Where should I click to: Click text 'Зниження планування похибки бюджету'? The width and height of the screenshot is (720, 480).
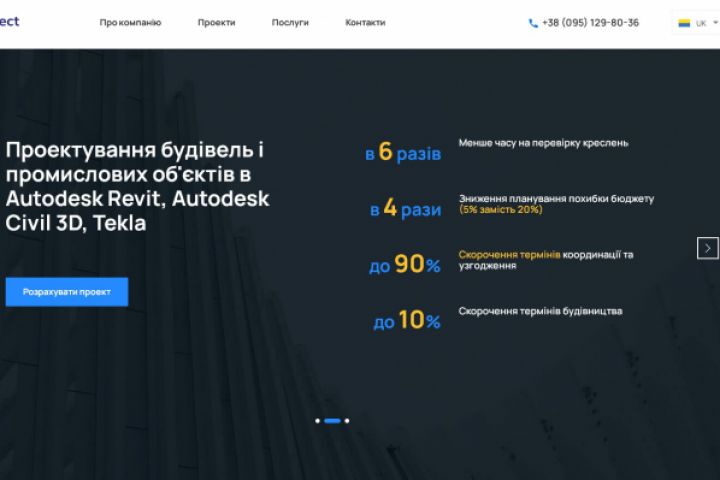tap(557, 199)
